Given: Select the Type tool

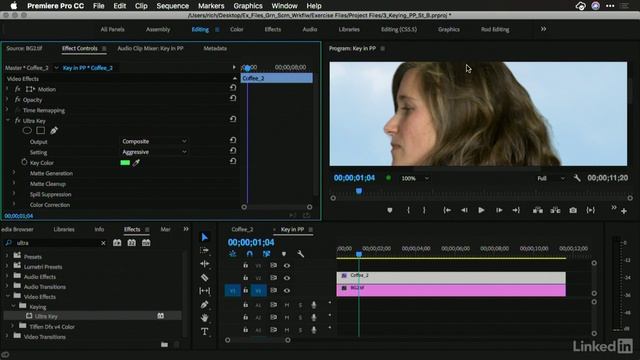Looking at the screenshot, I should (x=204, y=331).
